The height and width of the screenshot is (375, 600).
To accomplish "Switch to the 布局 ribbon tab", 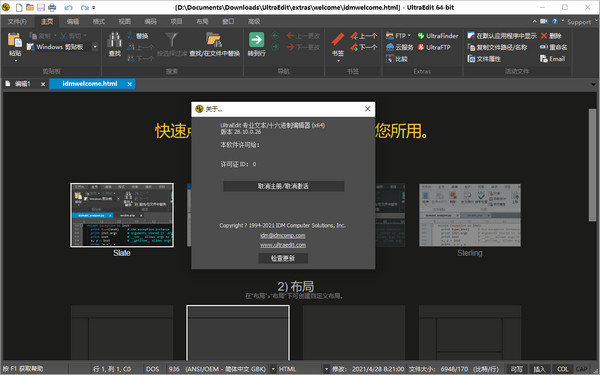I will tap(202, 21).
